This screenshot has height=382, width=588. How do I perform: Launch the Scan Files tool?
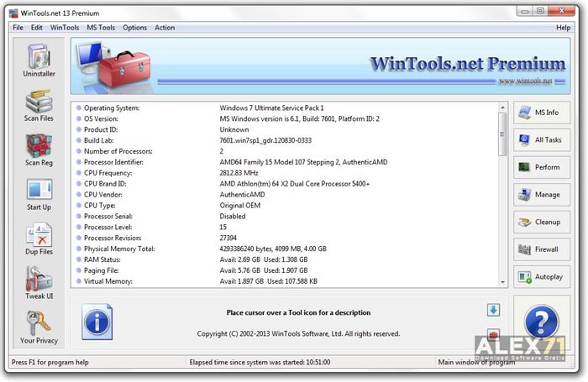click(39, 106)
